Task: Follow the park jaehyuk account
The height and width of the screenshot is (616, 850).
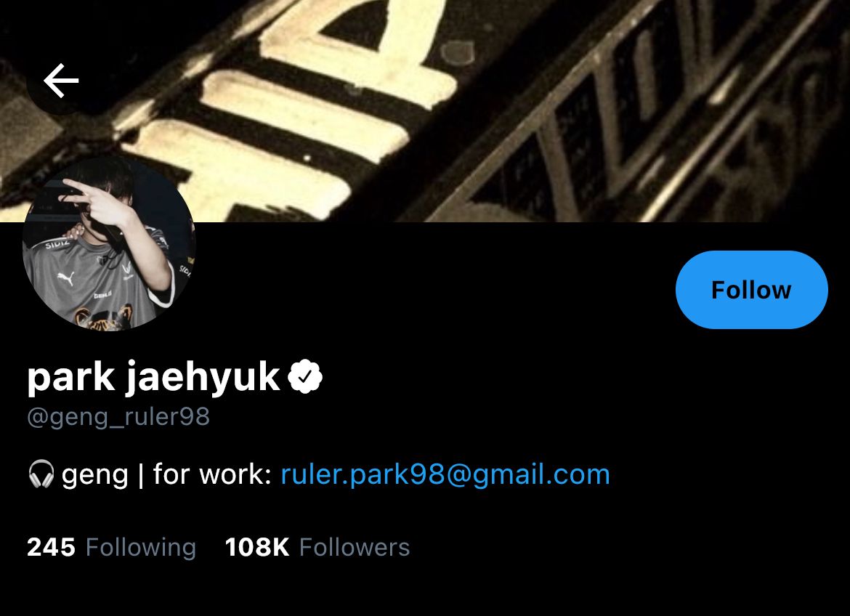Action: [x=751, y=290]
